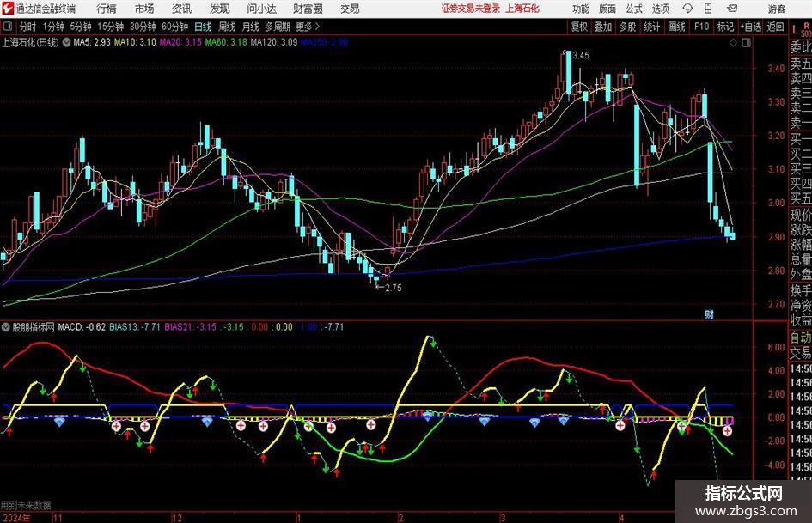Image resolution: width=812 pixels, height=523 pixels.
Task: Open the envelope messages icon
Action: click(x=732, y=9)
